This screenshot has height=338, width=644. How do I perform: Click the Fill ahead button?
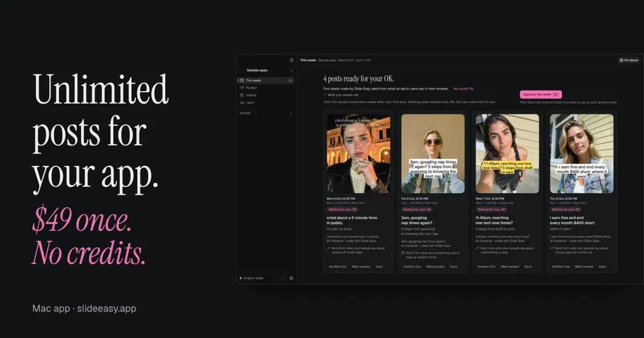click(x=629, y=60)
